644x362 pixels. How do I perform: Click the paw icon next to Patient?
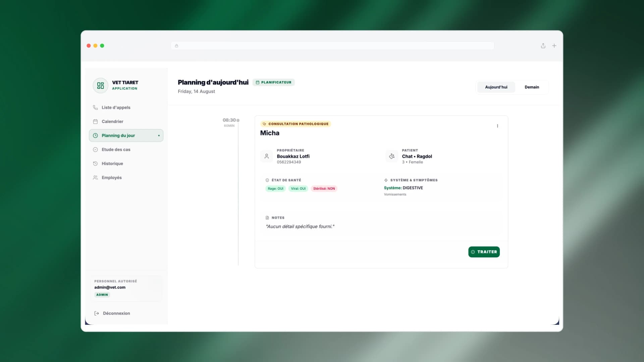[392, 156]
